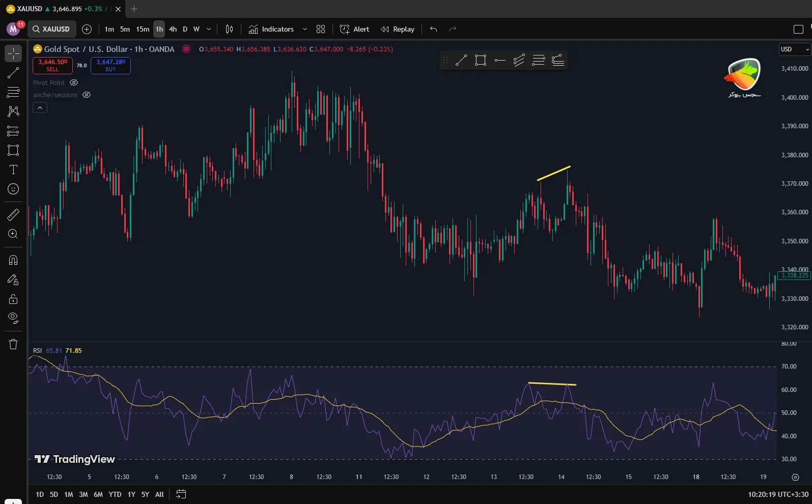Viewport: 812px width, 504px height.
Task: Select the geometric shapes tool in sidebar
Action: [x=13, y=150]
